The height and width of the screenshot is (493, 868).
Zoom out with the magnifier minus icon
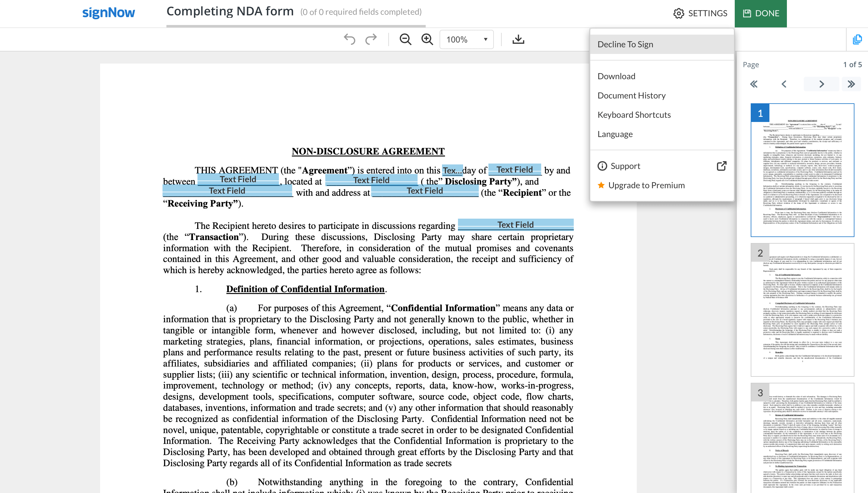pos(406,39)
